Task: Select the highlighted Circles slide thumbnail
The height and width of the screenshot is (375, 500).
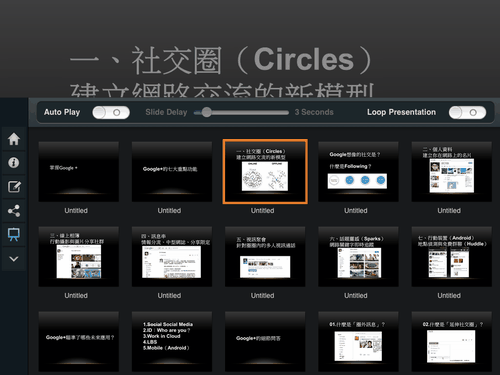Action: point(265,171)
